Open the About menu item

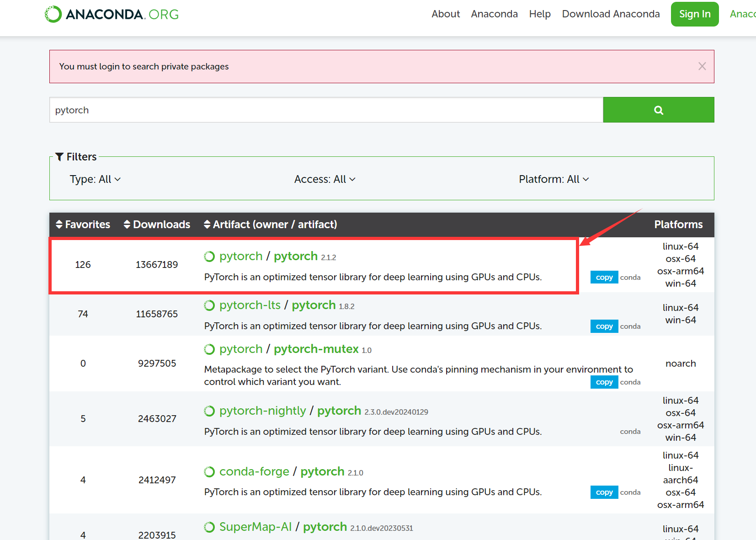[446, 14]
